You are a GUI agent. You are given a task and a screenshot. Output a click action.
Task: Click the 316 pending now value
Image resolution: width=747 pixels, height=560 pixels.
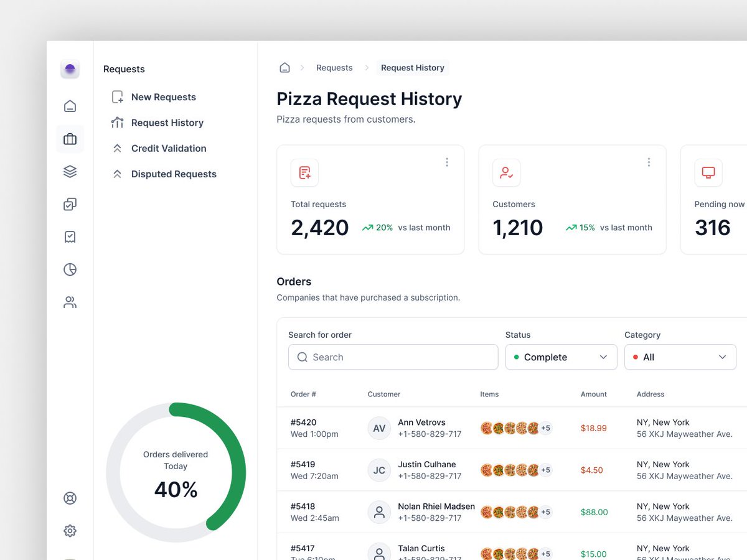point(713,228)
